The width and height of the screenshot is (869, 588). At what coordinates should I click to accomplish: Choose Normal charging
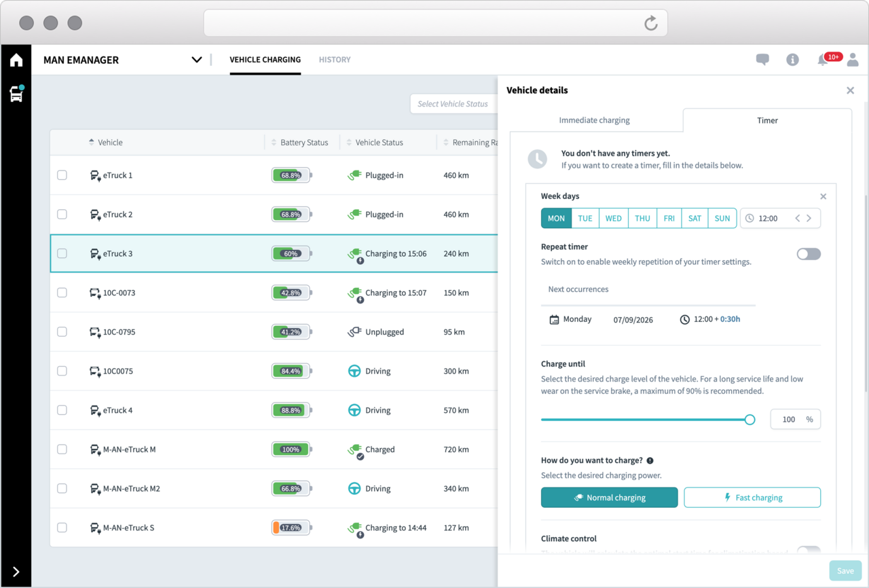tap(609, 498)
